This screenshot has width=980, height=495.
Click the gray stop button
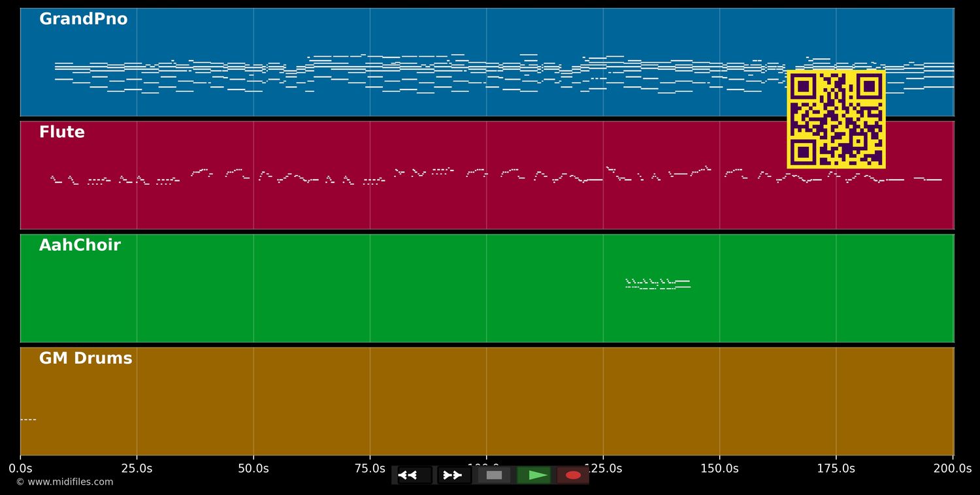pyautogui.click(x=494, y=475)
